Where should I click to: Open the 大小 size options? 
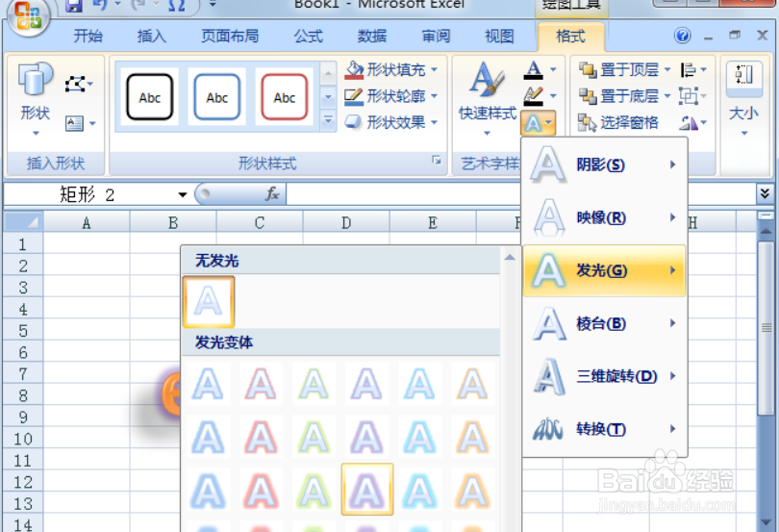tap(743, 98)
